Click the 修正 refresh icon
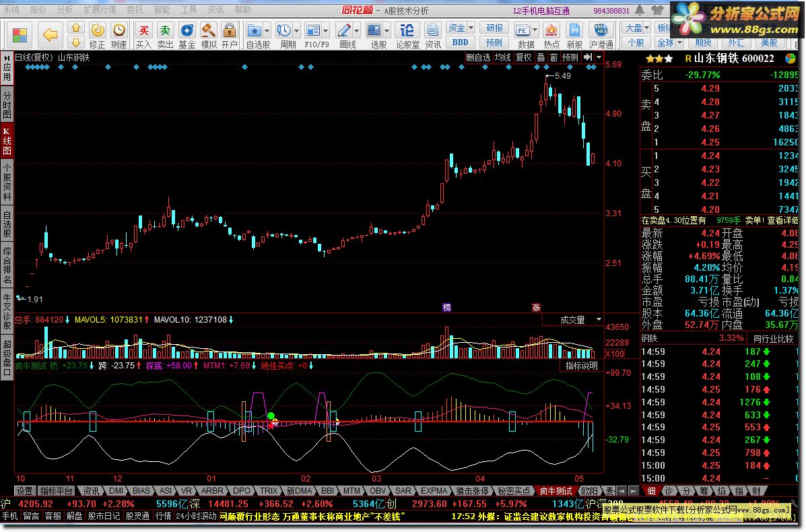This screenshot has width=806, height=532. tap(97, 30)
